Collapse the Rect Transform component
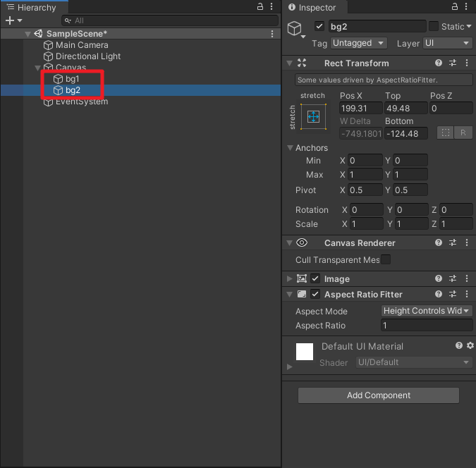 pyautogui.click(x=290, y=63)
